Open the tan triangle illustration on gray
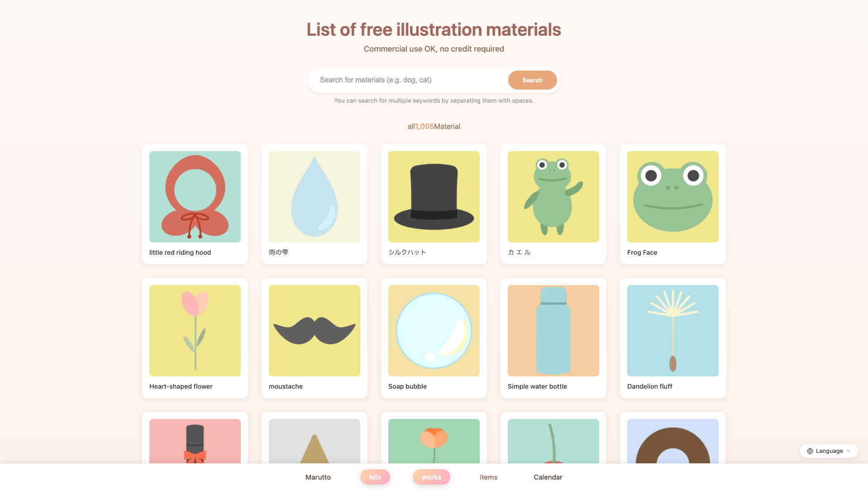The width and height of the screenshot is (868, 490). (x=315, y=441)
